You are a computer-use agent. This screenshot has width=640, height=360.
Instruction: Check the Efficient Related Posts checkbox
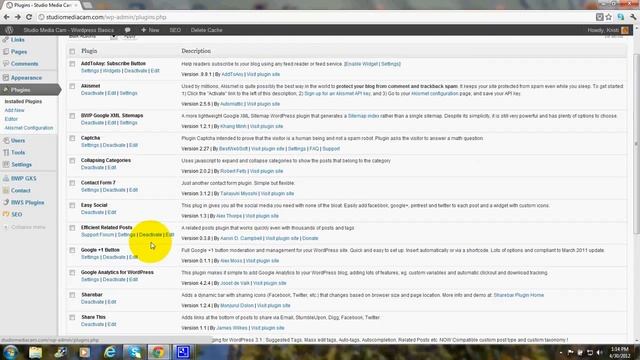[x=72, y=228]
